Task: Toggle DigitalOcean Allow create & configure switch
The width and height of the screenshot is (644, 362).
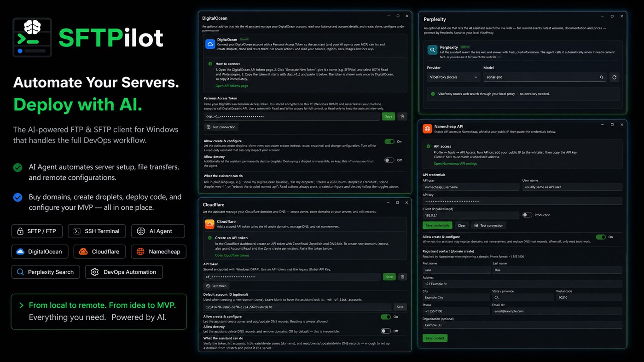Action: click(389, 142)
